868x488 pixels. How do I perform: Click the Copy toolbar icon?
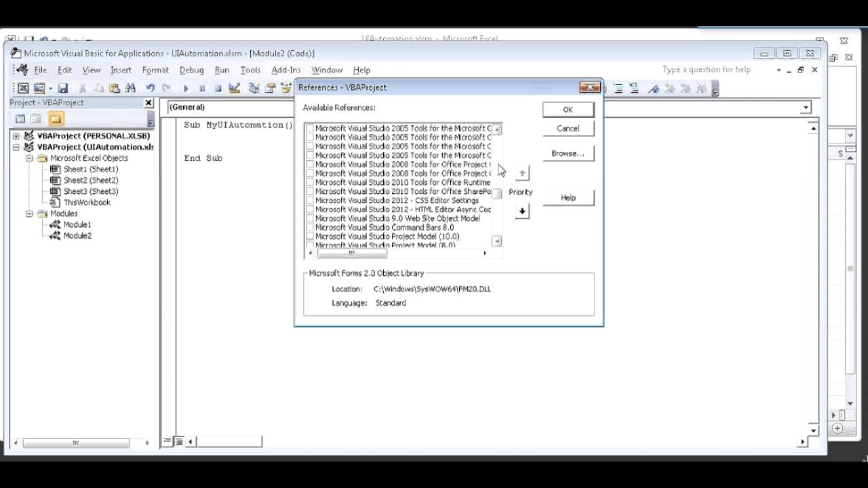[98, 88]
